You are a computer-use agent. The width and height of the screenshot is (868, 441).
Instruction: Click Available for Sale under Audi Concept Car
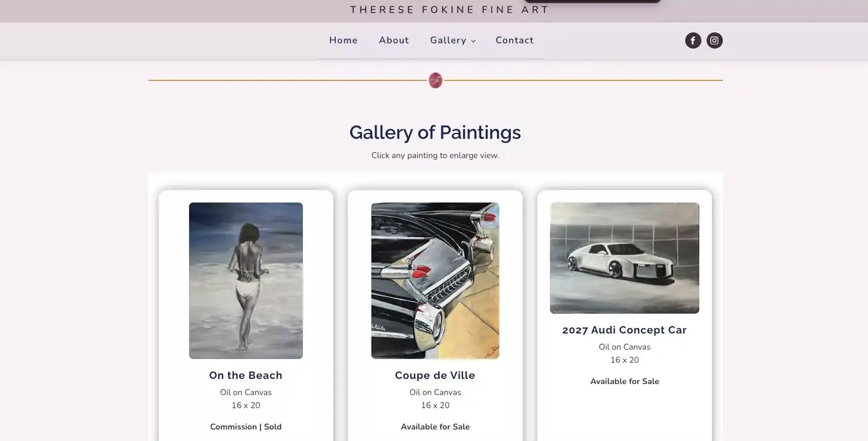624,381
